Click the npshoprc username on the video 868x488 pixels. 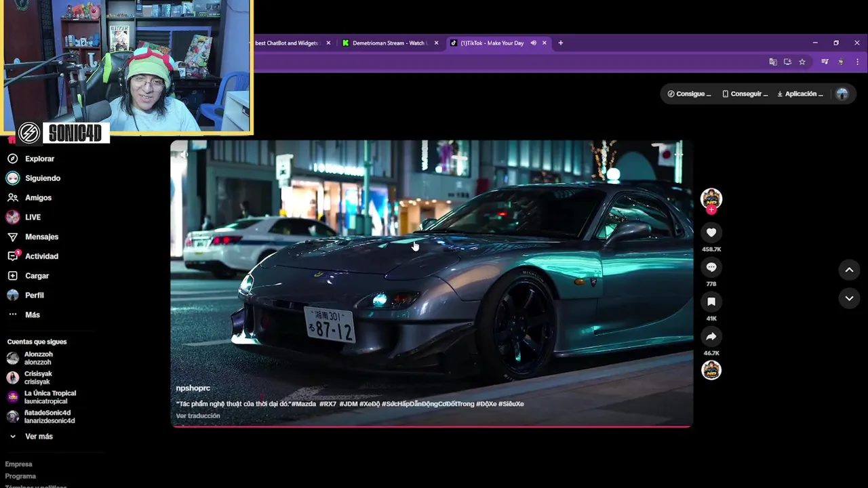[193, 388]
